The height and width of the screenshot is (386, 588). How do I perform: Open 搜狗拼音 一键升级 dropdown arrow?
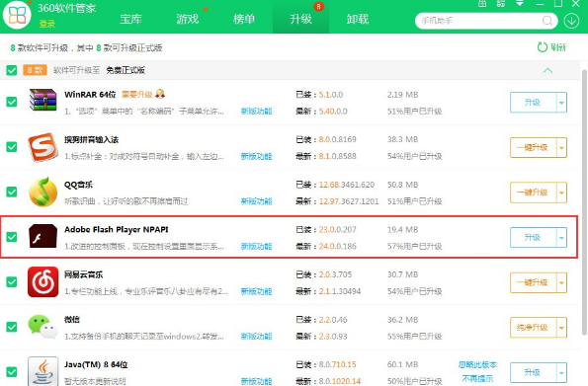click(561, 148)
